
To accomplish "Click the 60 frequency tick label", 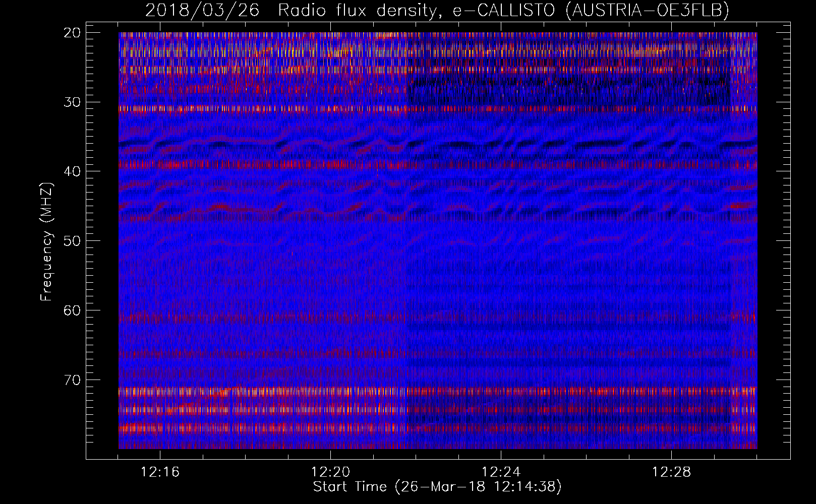I will (x=72, y=310).
